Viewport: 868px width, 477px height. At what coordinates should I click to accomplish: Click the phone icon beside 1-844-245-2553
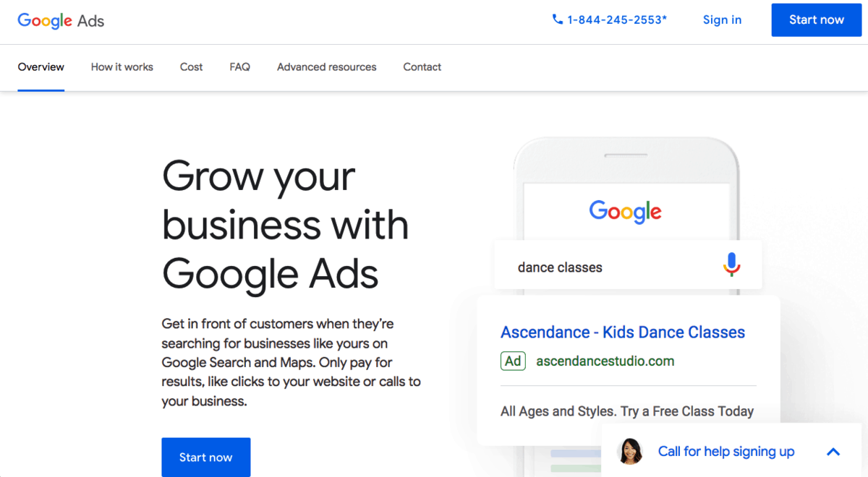557,20
